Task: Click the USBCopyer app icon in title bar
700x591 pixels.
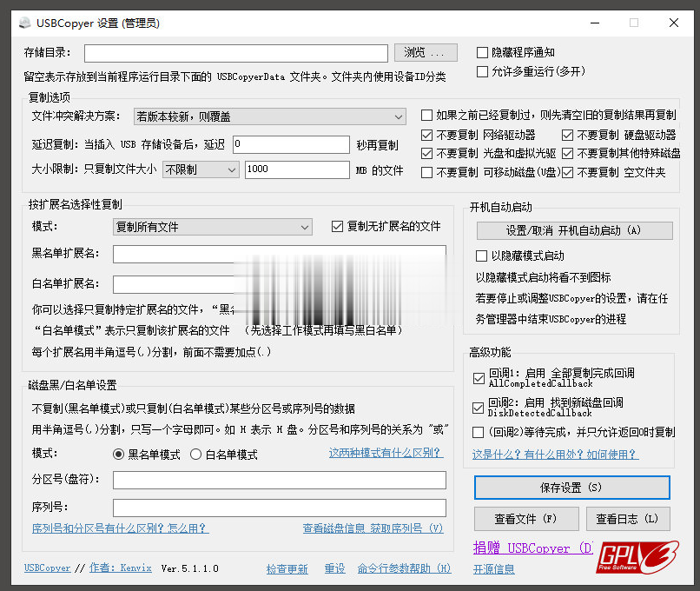Action: [25, 23]
